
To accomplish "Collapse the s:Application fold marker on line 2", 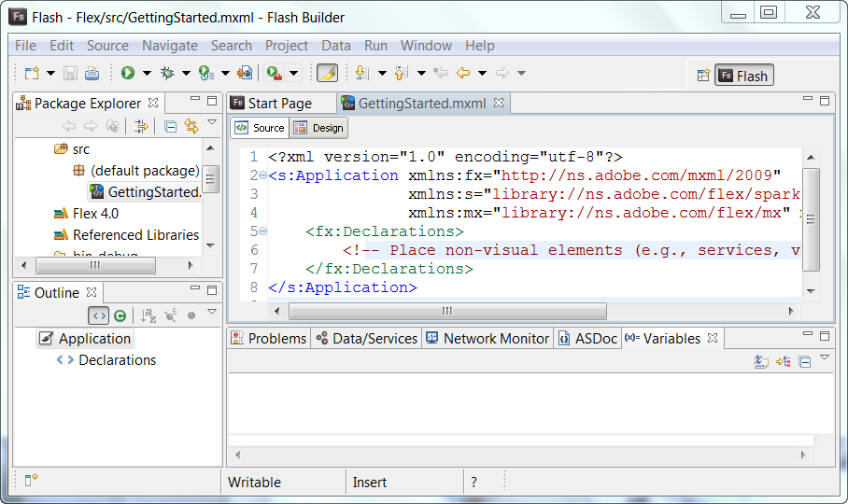I will point(262,175).
